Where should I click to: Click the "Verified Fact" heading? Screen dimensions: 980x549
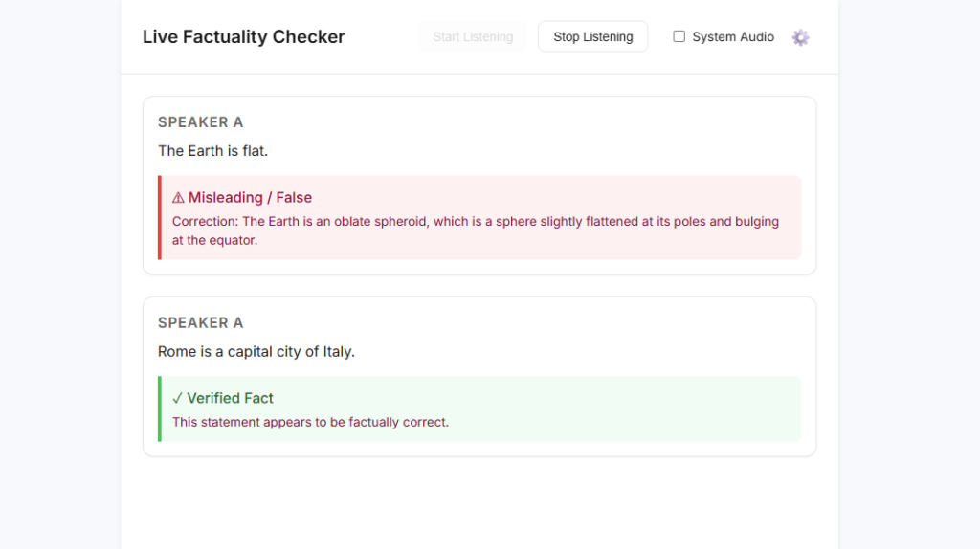pyautogui.click(x=231, y=398)
